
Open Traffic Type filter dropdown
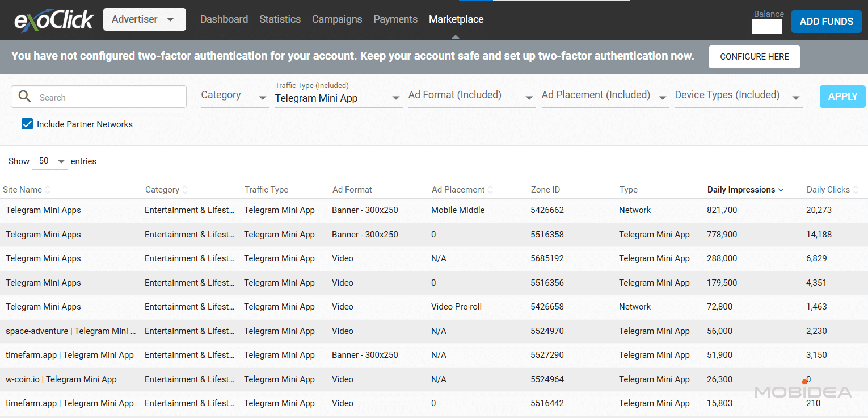338,98
